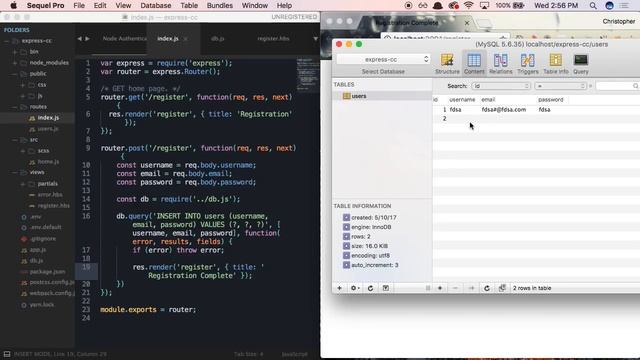This screenshot has width=640, height=360.
Task: Expand the bin folder
Action: (15, 52)
